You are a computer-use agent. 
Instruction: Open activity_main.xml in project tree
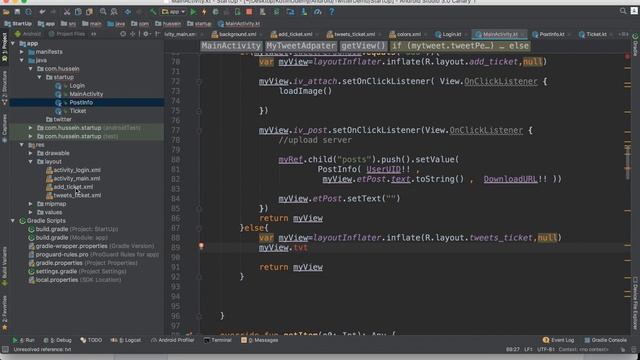pyautogui.click(x=77, y=178)
